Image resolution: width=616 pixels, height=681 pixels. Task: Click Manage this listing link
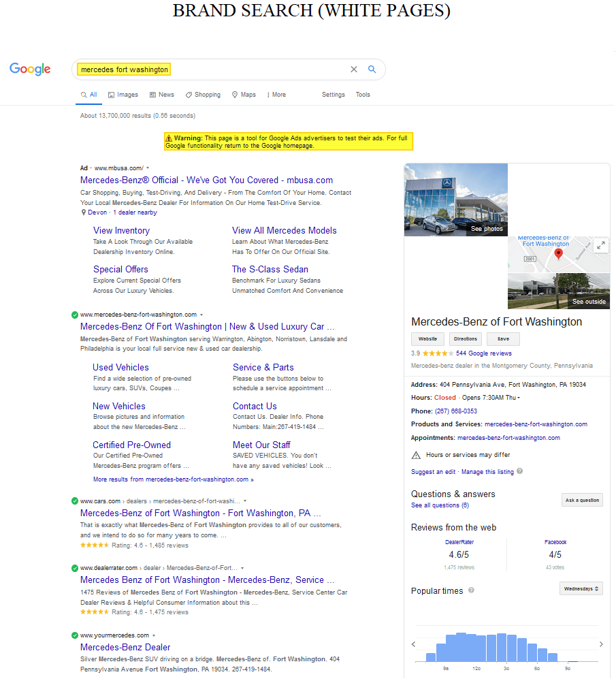point(487,473)
